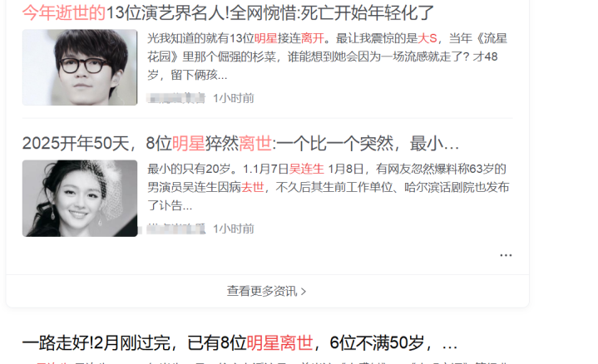Click the black-and-white veil portrait thumbnail
The image size is (598, 364).
click(80, 198)
